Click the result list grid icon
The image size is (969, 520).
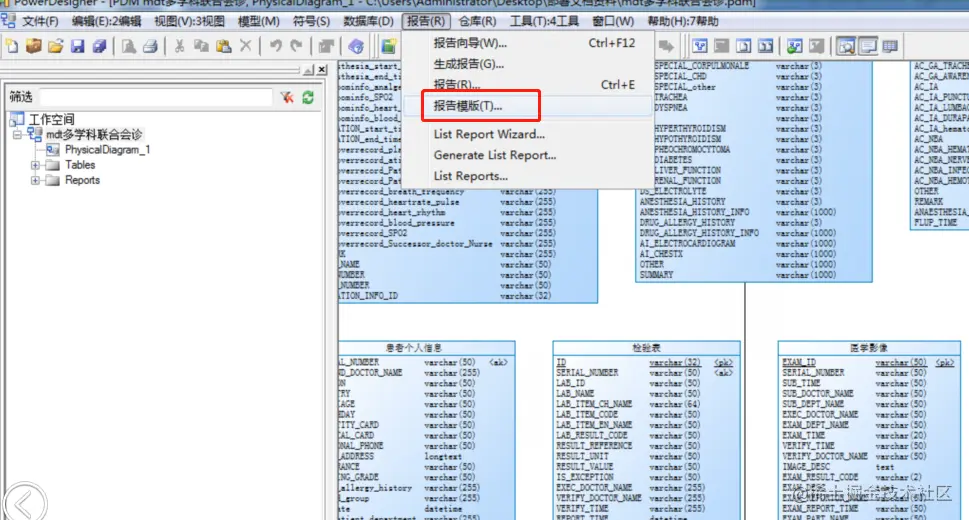pyautogui.click(x=890, y=46)
